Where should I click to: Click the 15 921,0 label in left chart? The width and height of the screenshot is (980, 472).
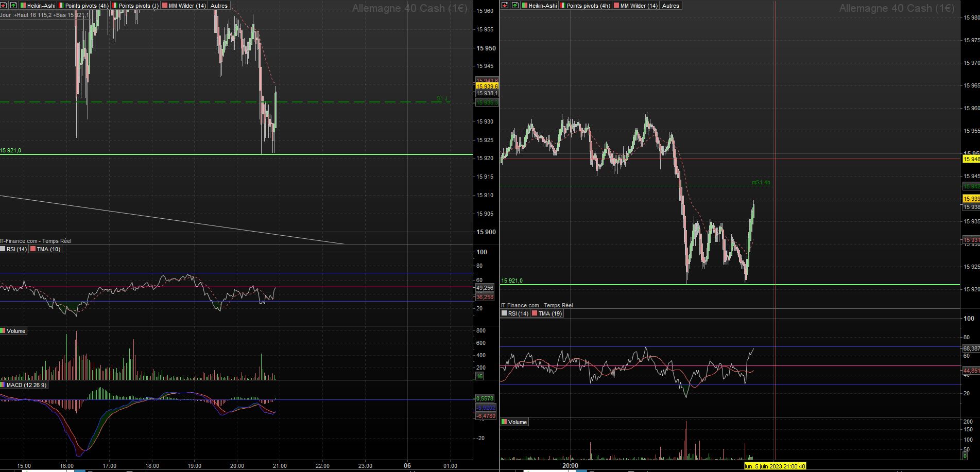pyautogui.click(x=11, y=150)
